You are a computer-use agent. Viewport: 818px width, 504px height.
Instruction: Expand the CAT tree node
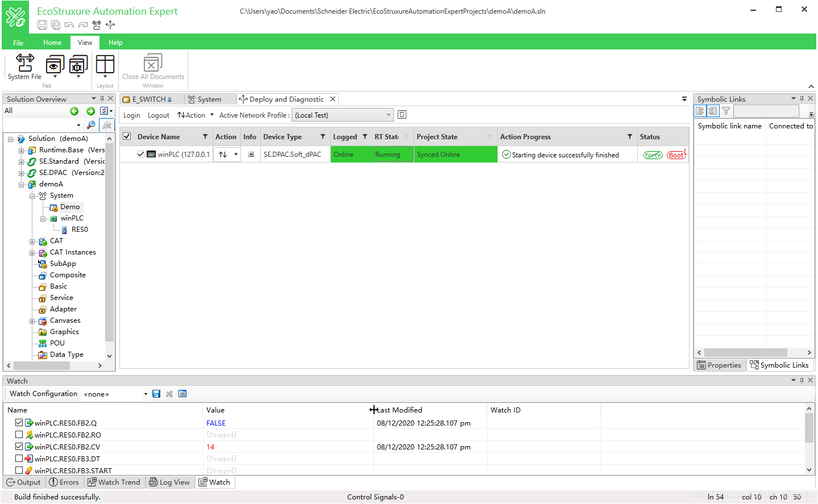pyautogui.click(x=32, y=241)
